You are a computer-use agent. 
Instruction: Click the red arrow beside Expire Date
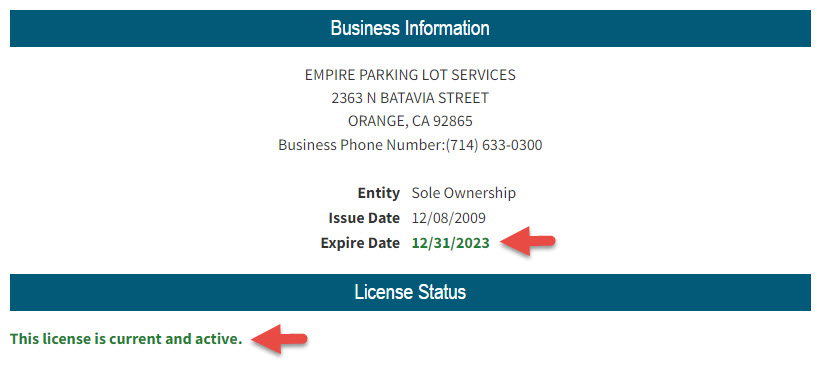pos(528,241)
